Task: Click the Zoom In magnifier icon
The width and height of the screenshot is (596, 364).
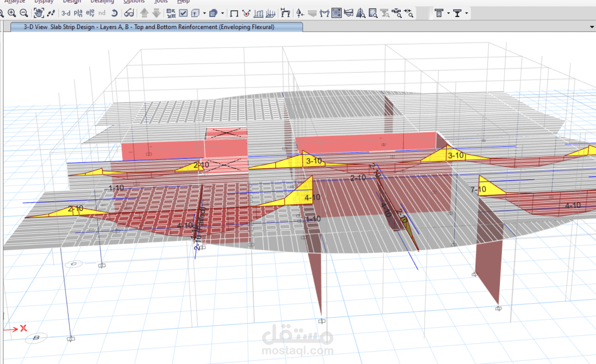Action: coord(12,13)
